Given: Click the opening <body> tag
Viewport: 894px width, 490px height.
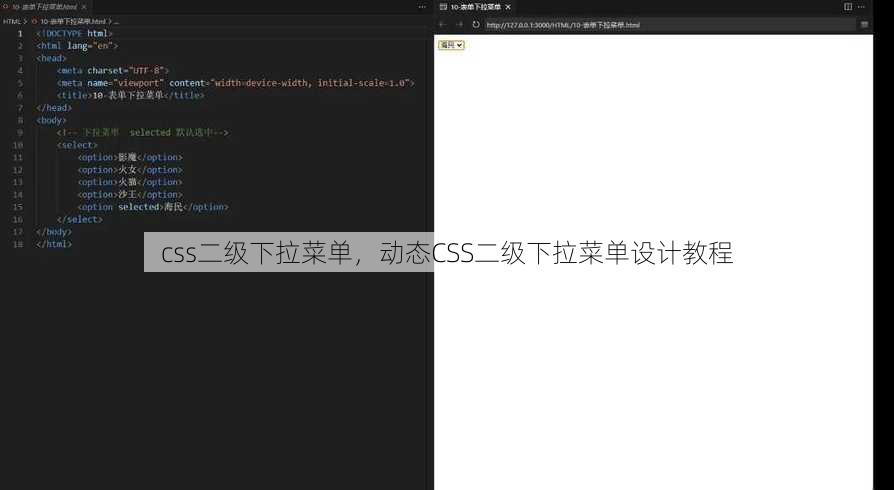Looking at the screenshot, I should click(51, 120).
